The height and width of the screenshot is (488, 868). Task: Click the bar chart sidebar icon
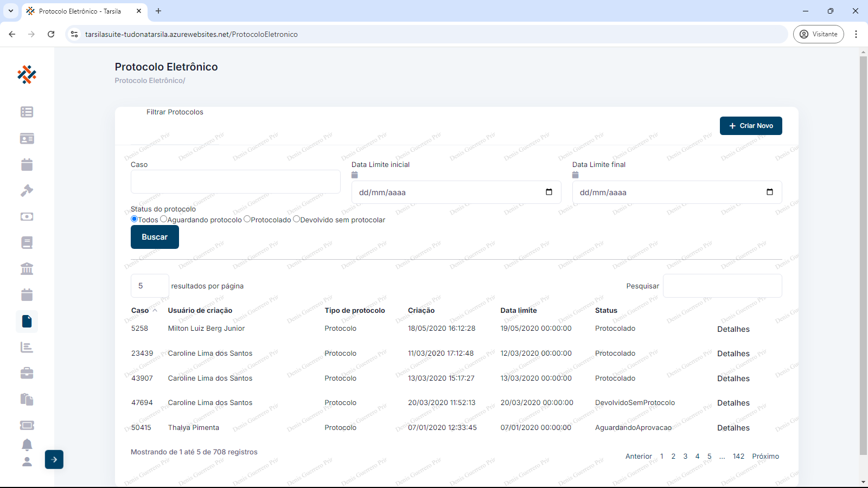[x=27, y=347]
